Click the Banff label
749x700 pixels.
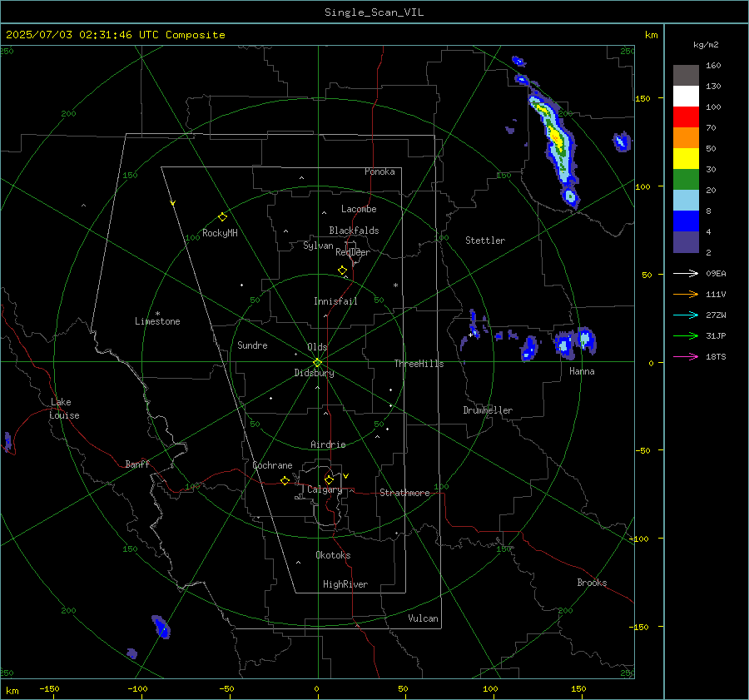point(137,464)
